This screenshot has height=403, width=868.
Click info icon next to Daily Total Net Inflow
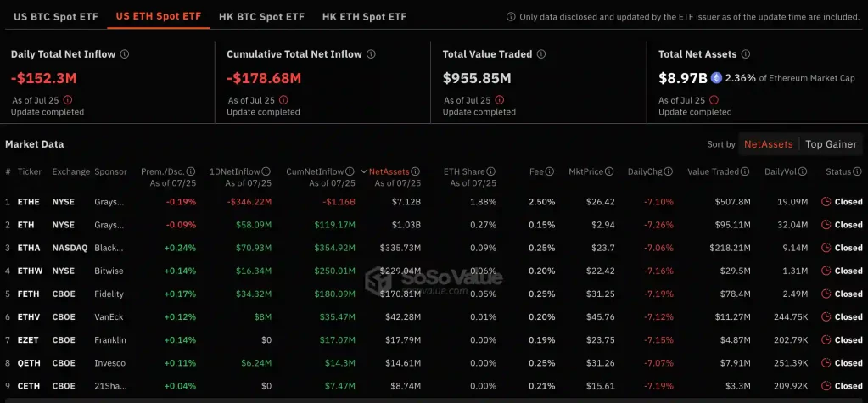click(x=125, y=54)
